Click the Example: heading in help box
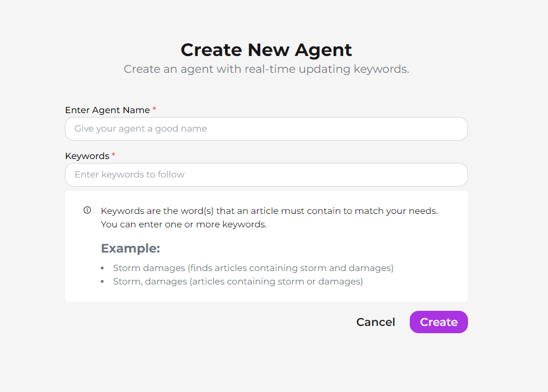Screen dimensions: 548x392 (130, 248)
